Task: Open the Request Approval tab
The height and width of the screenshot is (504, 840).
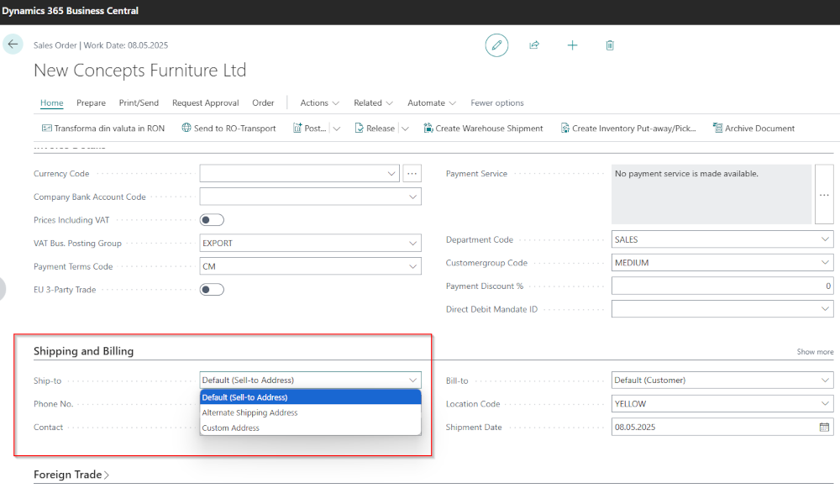Action: coord(206,102)
